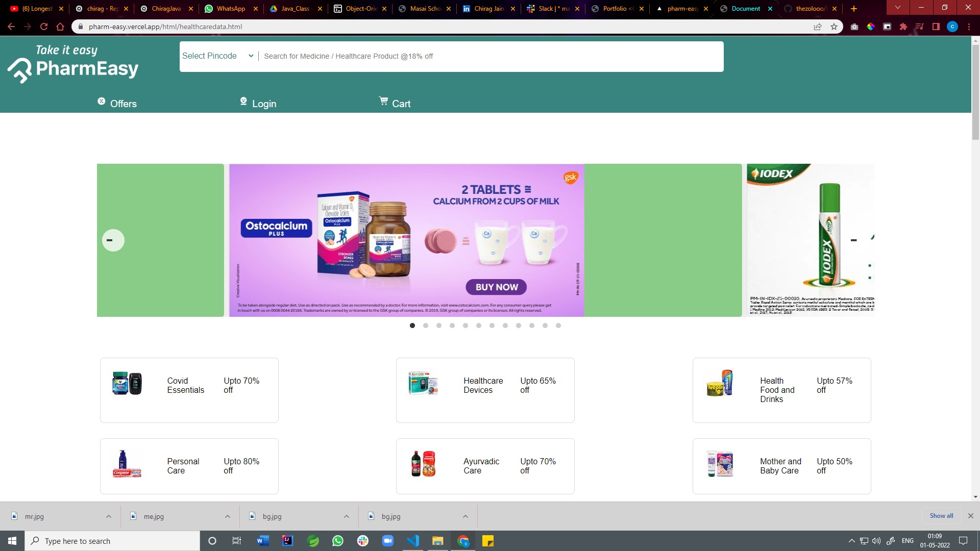Select the last carousel dot
This screenshot has width=980, height=551.
coord(558,325)
